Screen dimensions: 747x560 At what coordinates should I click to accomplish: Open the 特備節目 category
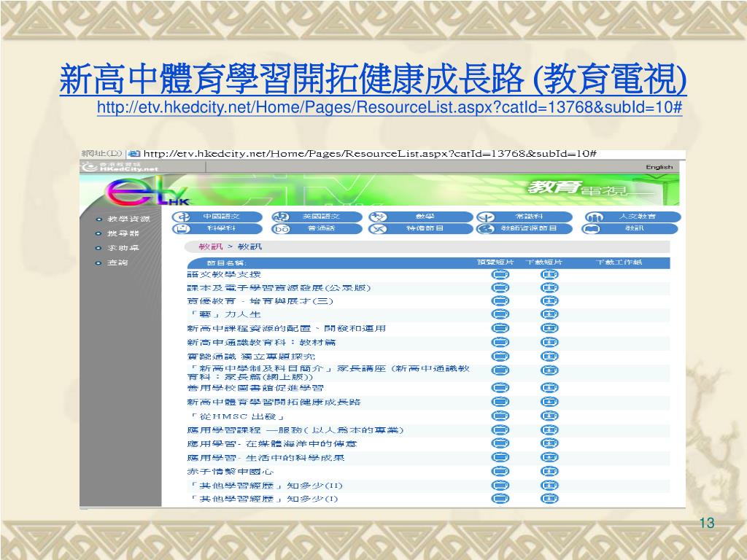click(421, 228)
